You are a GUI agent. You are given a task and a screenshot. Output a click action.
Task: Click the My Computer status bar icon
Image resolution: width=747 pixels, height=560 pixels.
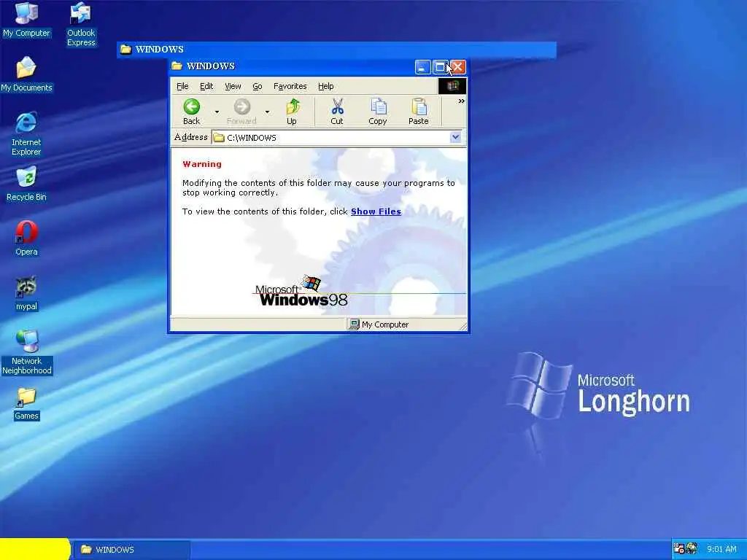click(x=354, y=324)
